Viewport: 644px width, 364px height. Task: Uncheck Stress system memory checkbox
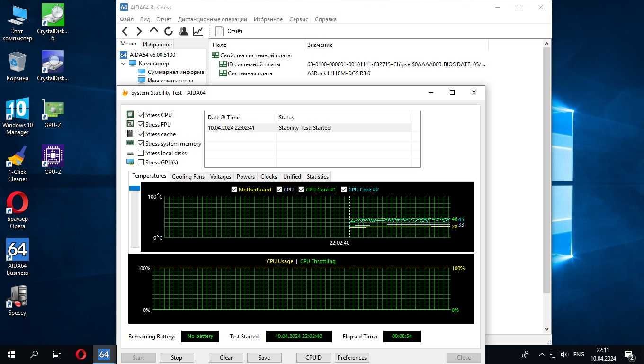141,143
